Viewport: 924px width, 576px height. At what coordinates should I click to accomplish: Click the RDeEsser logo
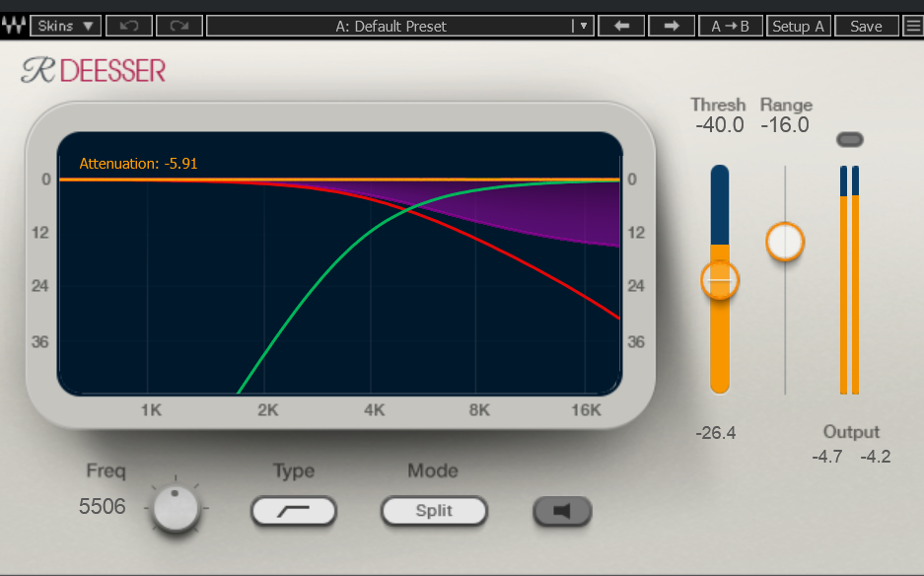click(x=94, y=70)
